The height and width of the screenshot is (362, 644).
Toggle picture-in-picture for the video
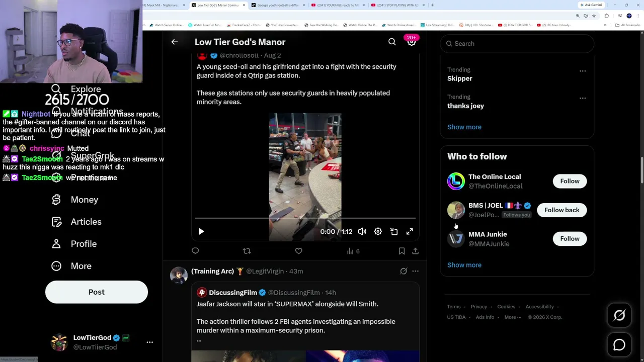click(x=394, y=232)
